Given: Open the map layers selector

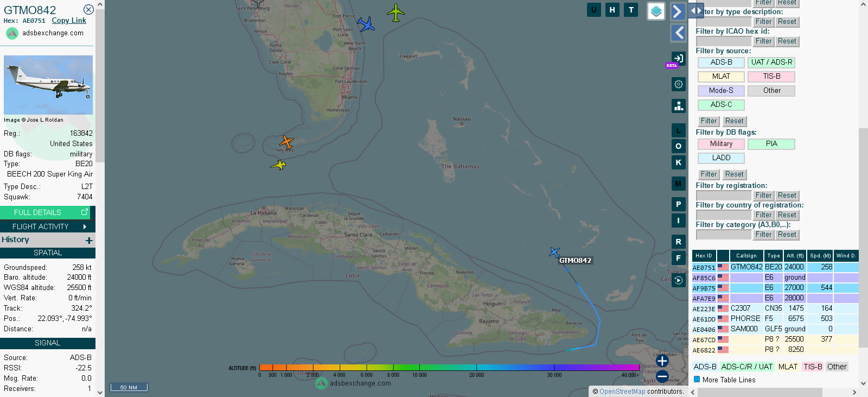Looking at the screenshot, I should click(x=656, y=11).
